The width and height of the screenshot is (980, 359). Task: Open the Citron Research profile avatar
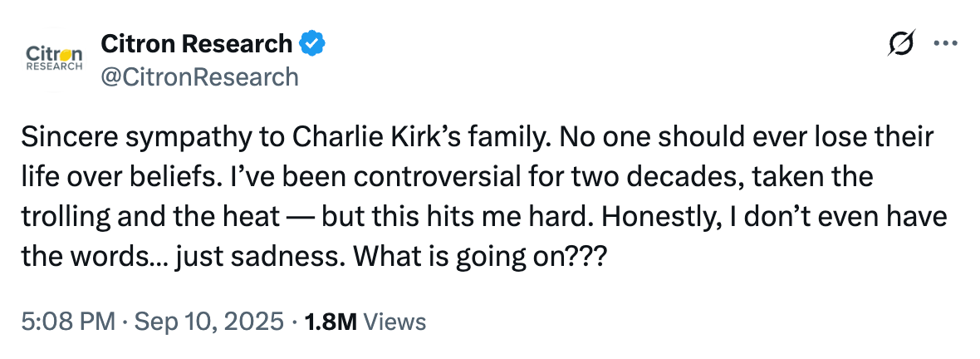point(55,58)
